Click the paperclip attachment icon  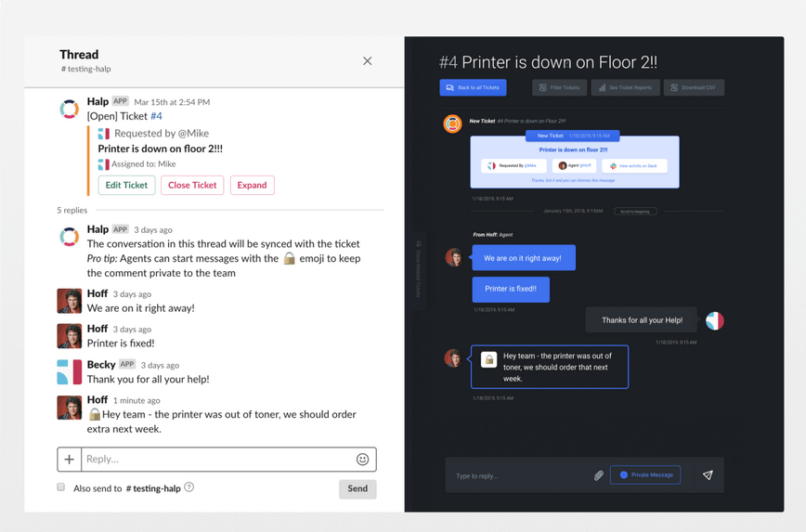tap(598, 475)
